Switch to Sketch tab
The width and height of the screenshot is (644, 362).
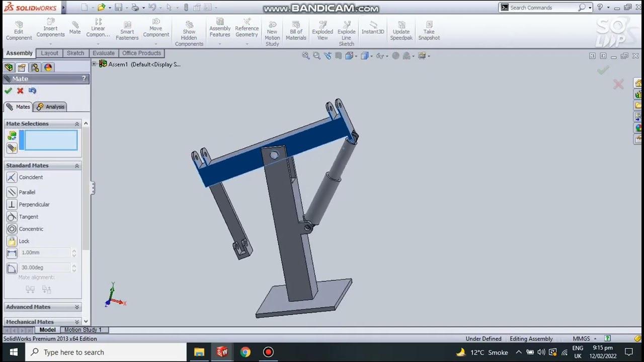(75, 53)
